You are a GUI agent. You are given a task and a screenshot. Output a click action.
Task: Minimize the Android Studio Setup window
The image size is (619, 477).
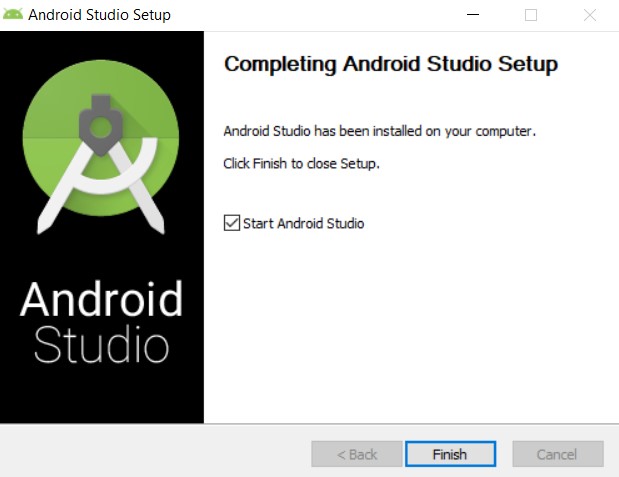point(472,15)
